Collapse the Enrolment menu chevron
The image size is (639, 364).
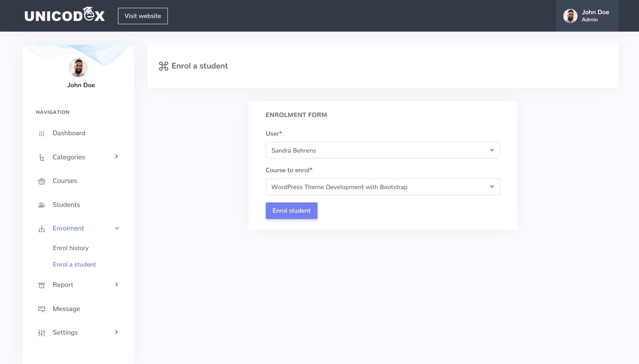pos(117,228)
